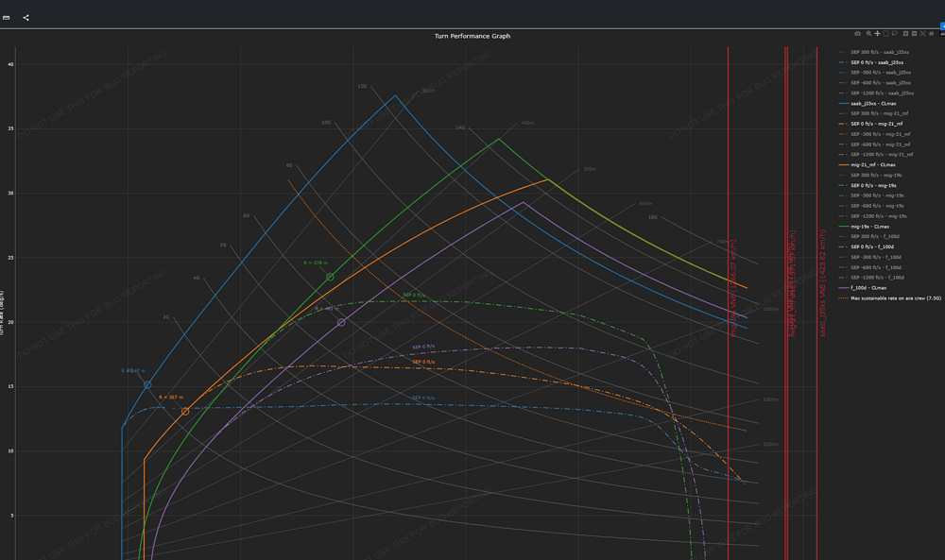Open the share icon at top left

click(26, 17)
